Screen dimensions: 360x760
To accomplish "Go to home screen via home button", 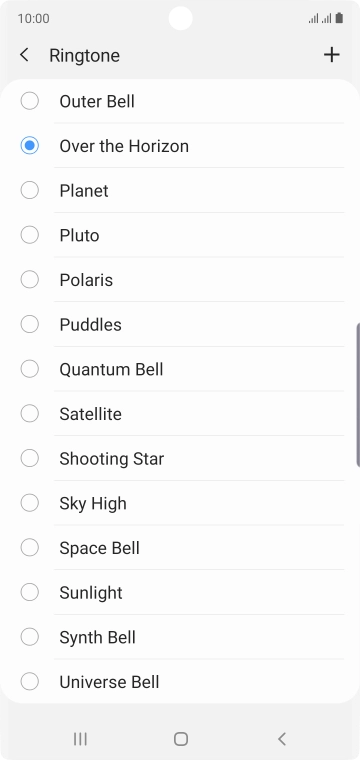I will coord(181,739).
